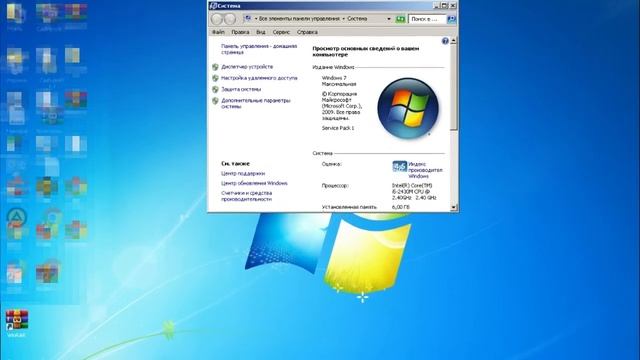The height and width of the screenshot is (360, 640).
Task: Click the scrollbar down arrow
Action: [x=453, y=207]
